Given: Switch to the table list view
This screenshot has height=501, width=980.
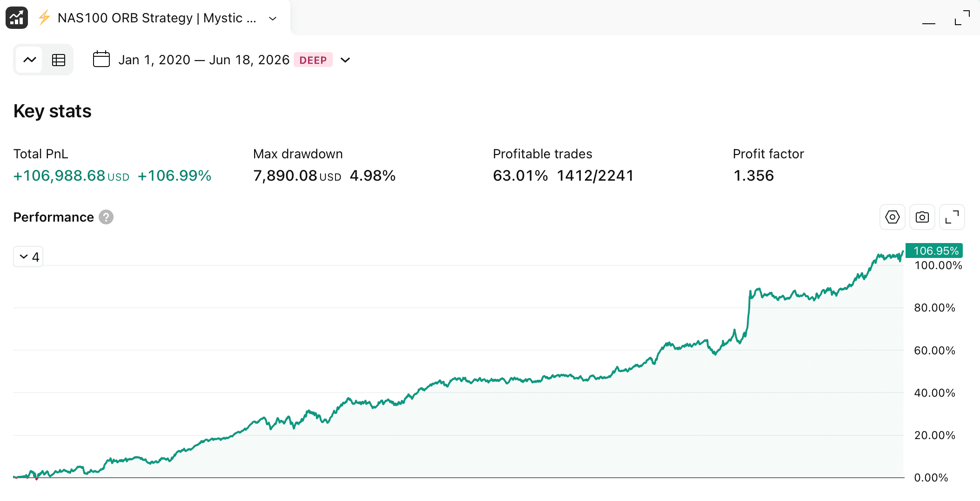Looking at the screenshot, I should (59, 60).
